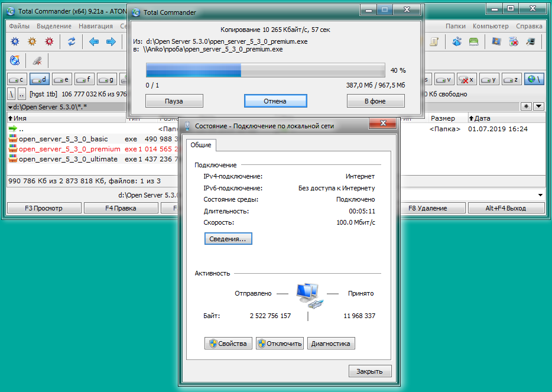The image size is (552, 392).
Task: Pause the copy with Пауза button
Action: [174, 101]
